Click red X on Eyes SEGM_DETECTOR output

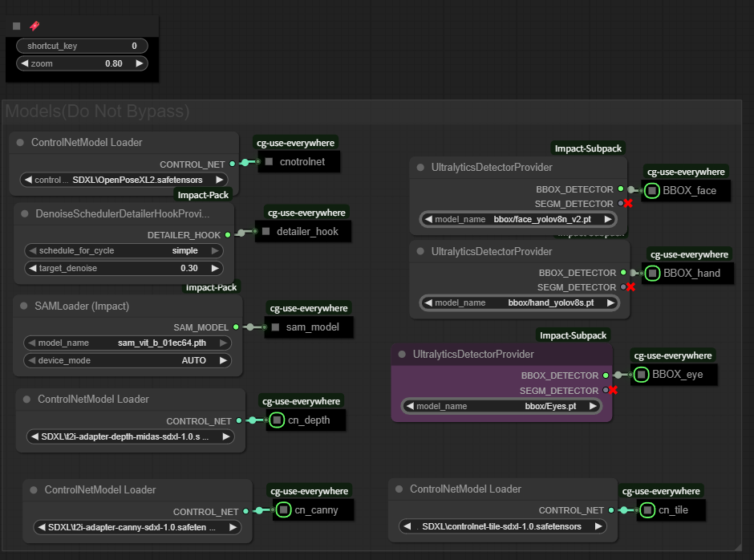(x=613, y=390)
